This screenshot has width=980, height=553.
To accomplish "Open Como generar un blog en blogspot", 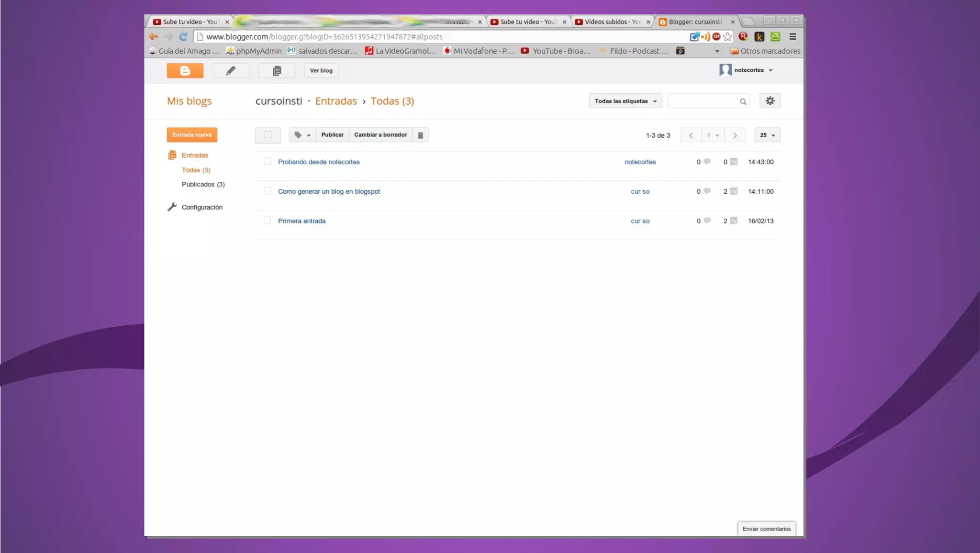I will point(329,191).
